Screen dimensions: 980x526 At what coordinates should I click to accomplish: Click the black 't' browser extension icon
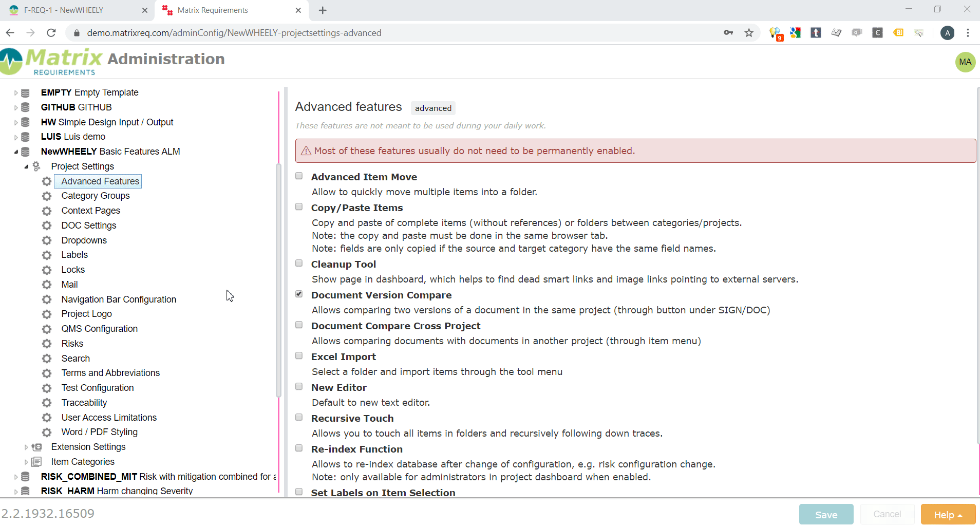816,33
